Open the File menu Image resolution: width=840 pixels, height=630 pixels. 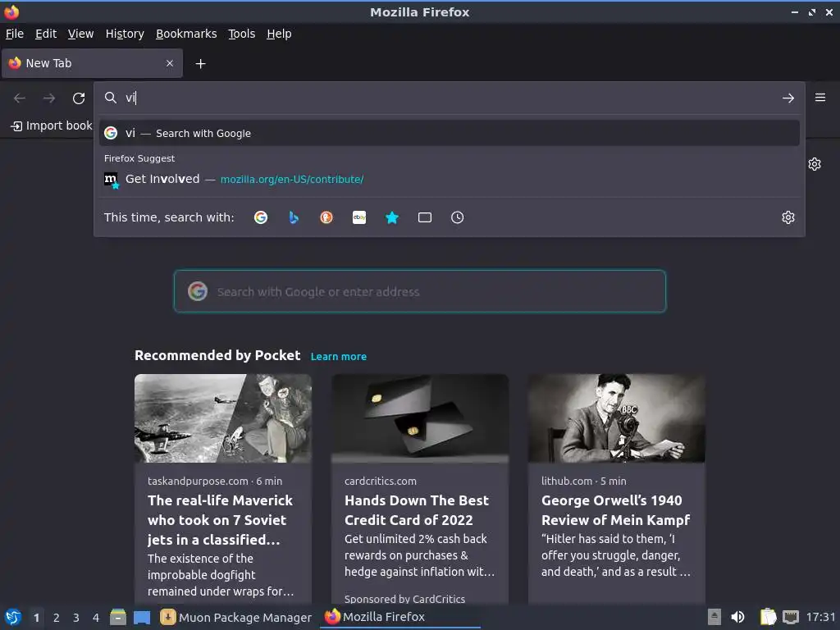(x=15, y=34)
